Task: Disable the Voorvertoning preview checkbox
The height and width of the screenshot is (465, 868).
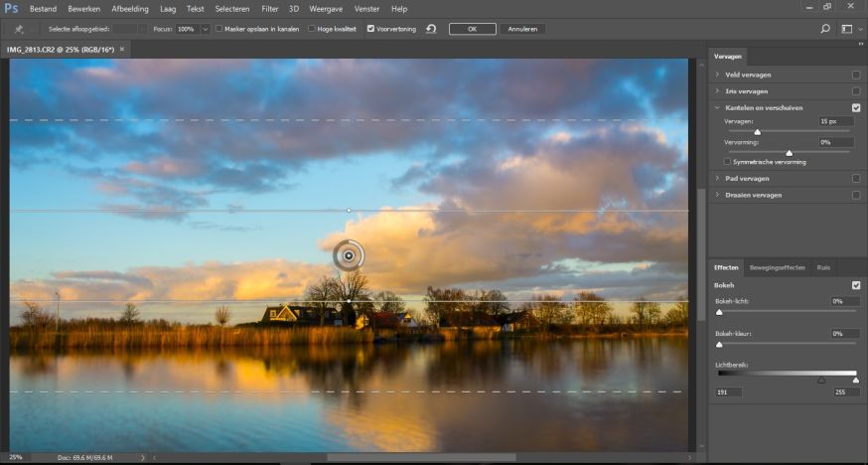Action: tap(370, 29)
